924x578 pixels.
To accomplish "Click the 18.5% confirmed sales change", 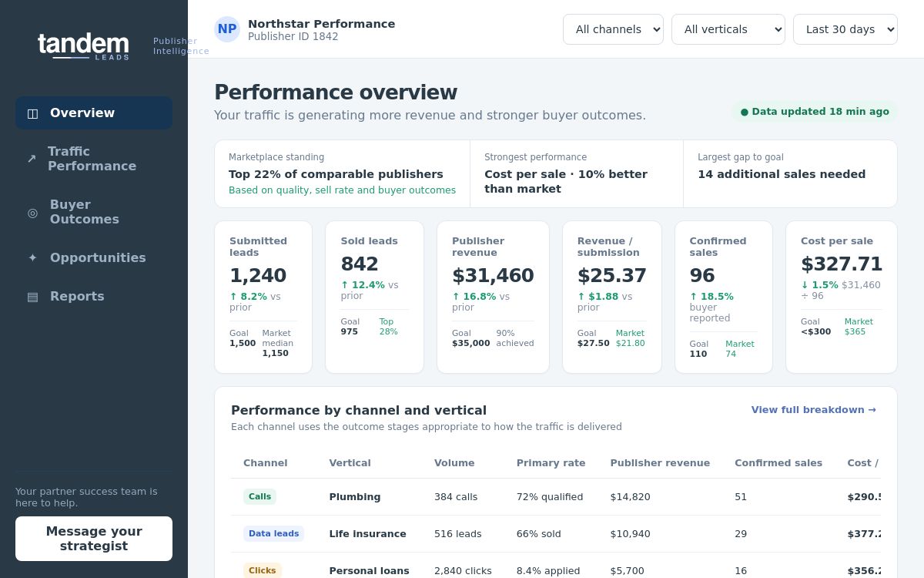I will (x=711, y=297).
